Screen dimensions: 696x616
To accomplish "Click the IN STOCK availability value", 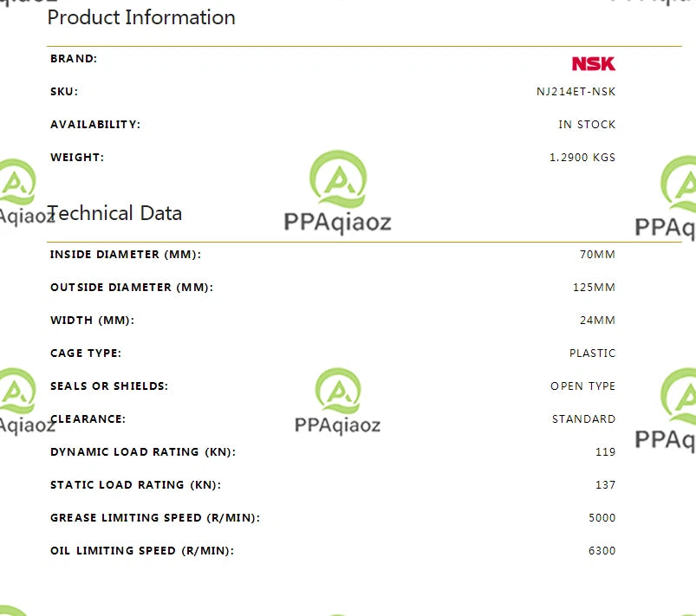I will 587,125.
